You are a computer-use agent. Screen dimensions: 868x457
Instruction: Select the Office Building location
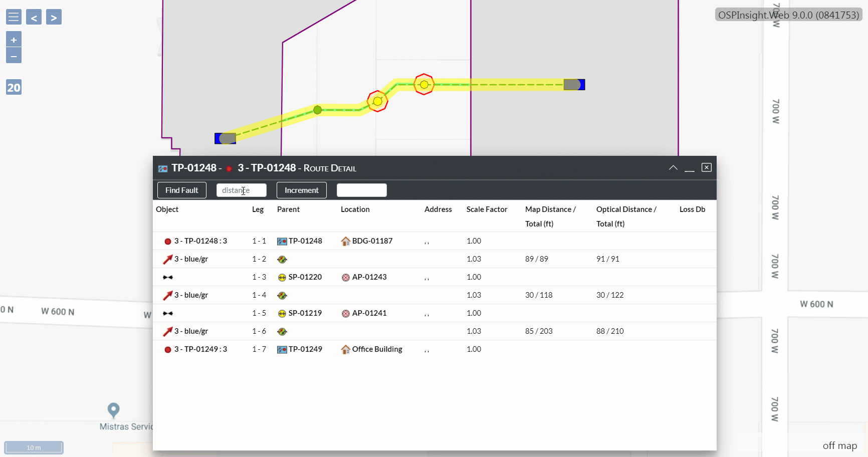click(377, 349)
